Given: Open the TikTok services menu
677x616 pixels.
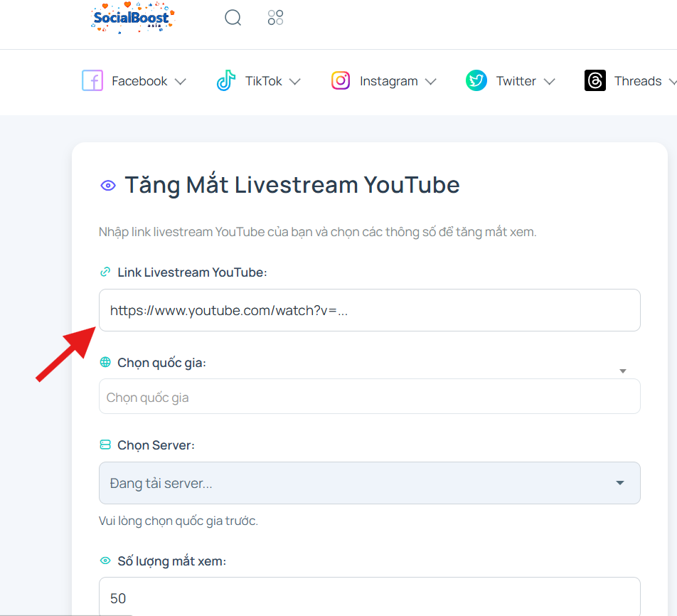Looking at the screenshot, I should (259, 81).
